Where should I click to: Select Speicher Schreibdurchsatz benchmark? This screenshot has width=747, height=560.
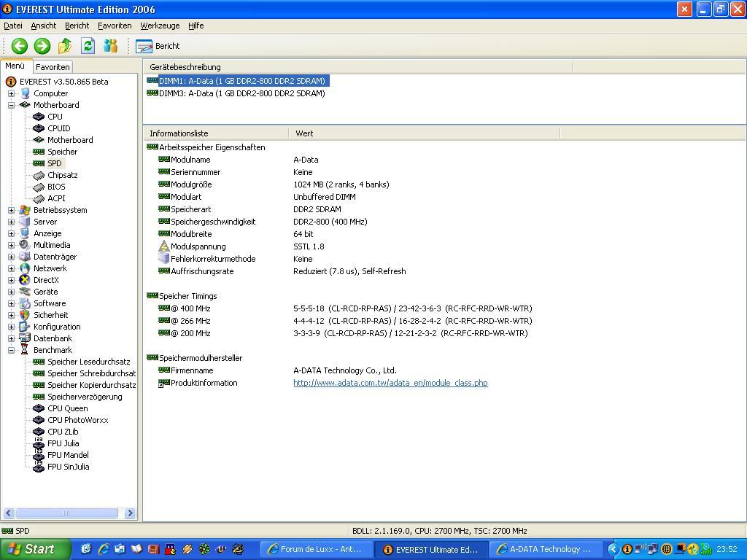click(x=91, y=373)
